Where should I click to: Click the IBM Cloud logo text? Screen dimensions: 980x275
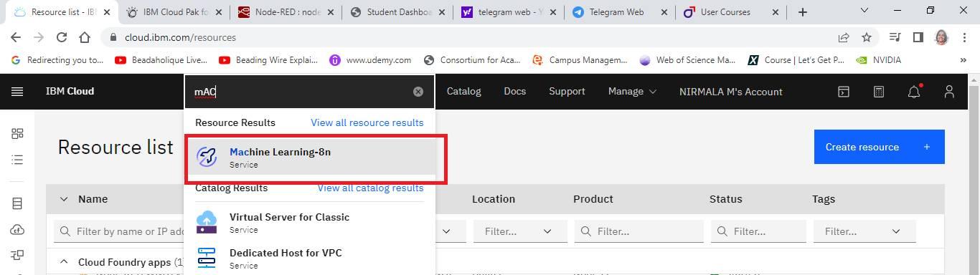click(x=70, y=92)
